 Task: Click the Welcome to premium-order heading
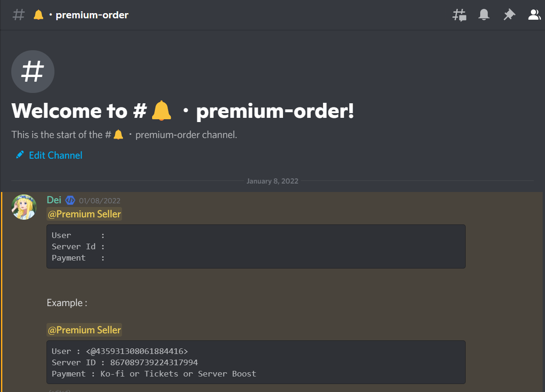(x=183, y=111)
